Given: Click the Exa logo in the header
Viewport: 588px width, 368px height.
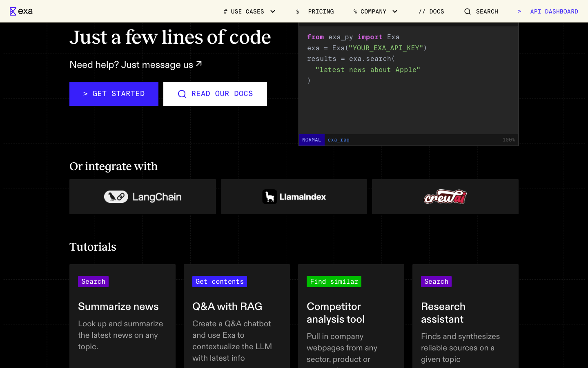Looking at the screenshot, I should click(21, 11).
